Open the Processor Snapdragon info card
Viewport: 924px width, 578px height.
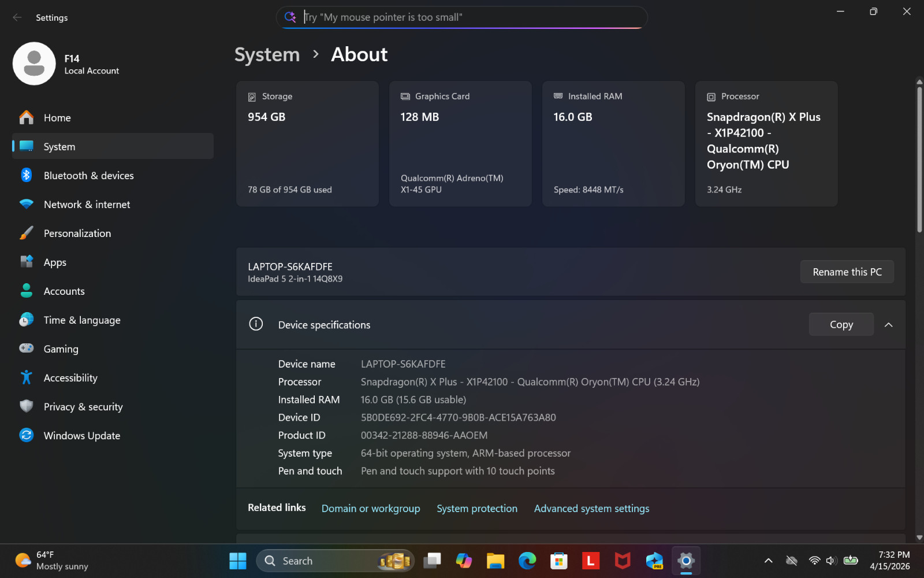766,143
